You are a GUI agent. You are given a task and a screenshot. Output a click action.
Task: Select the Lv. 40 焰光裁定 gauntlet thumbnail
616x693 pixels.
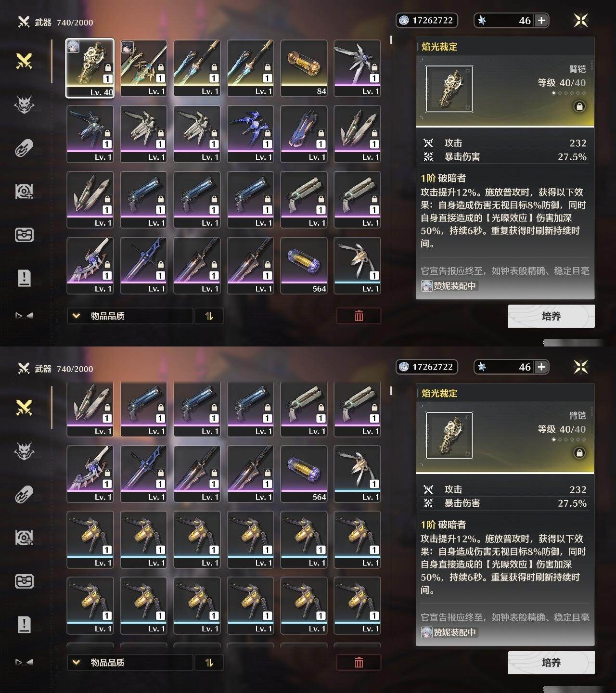pyautogui.click(x=90, y=68)
